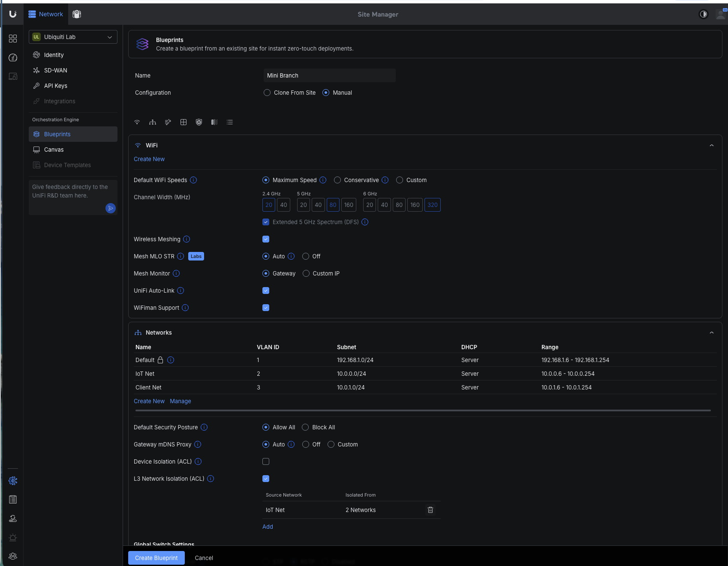Image resolution: width=728 pixels, height=566 pixels.
Task: Open the UniFi Protect app icon
Action: point(77,14)
